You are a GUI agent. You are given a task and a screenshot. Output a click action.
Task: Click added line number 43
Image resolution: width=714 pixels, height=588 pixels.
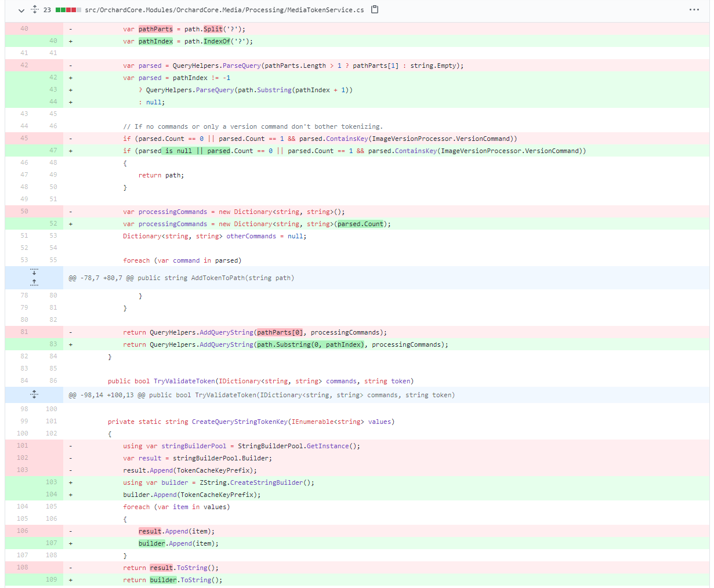coord(53,90)
